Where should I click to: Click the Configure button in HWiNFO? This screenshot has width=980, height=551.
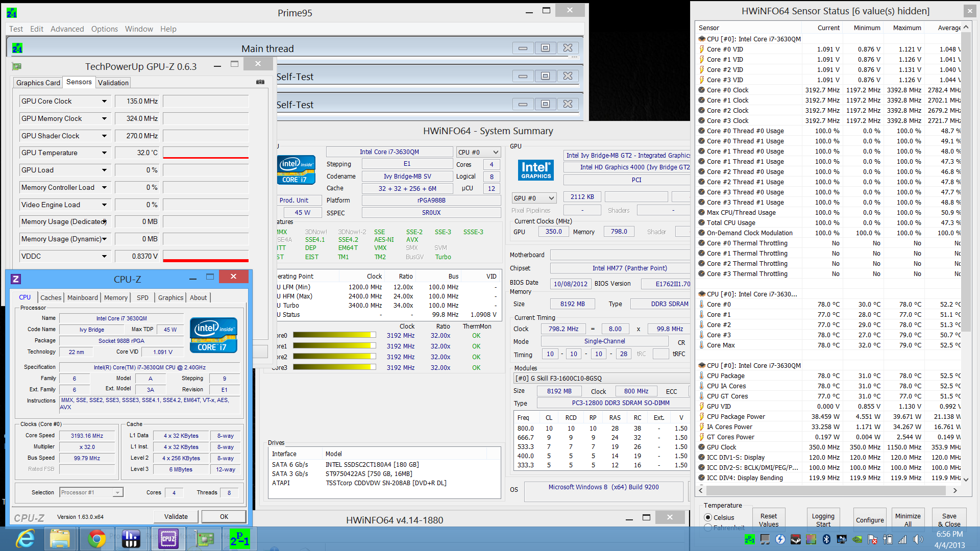pos(870,520)
